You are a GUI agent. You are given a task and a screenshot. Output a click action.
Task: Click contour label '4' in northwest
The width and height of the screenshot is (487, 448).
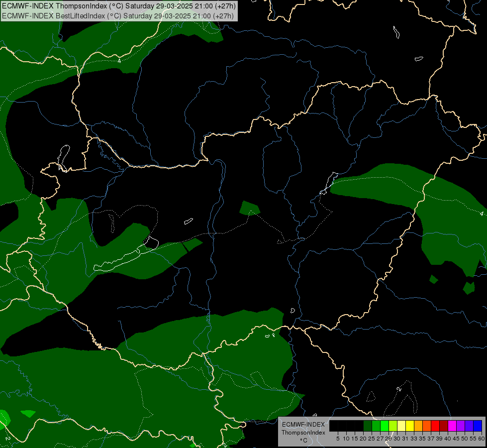click(x=119, y=61)
